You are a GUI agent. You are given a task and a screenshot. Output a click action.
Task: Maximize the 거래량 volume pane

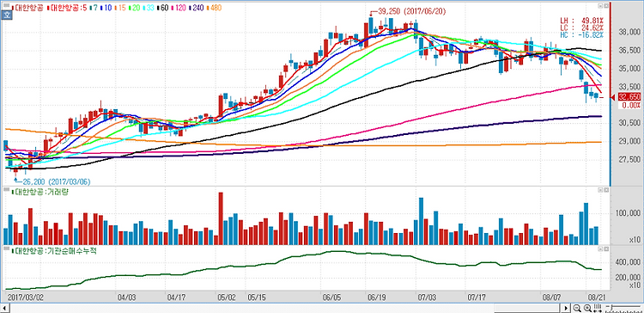(x=605, y=190)
